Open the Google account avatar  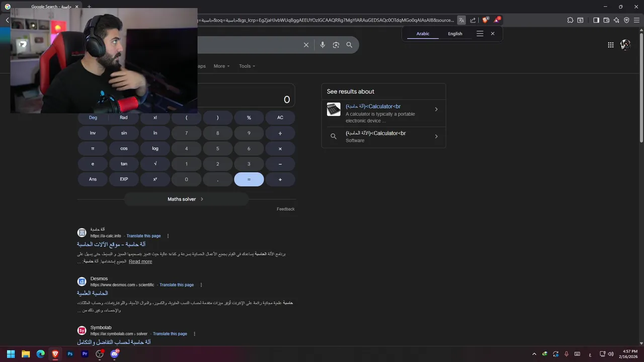[625, 45]
